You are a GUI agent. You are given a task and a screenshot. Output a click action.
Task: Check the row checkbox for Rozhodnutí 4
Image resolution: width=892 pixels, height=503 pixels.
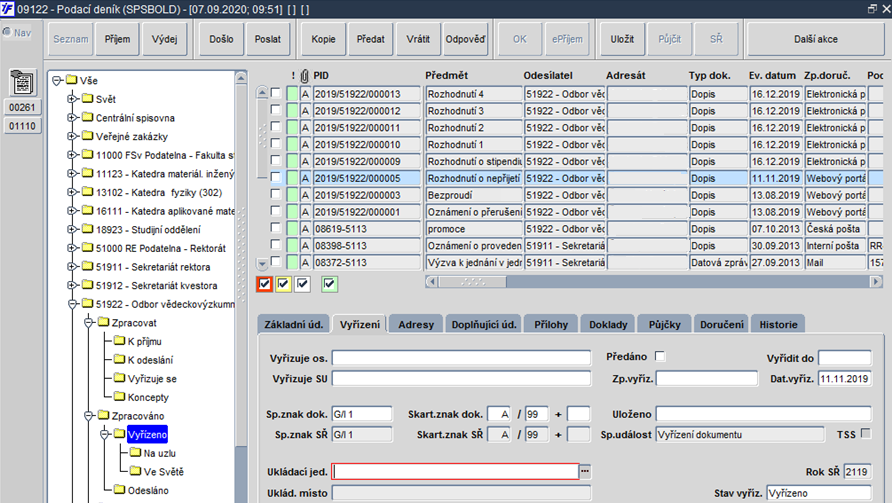[275, 93]
